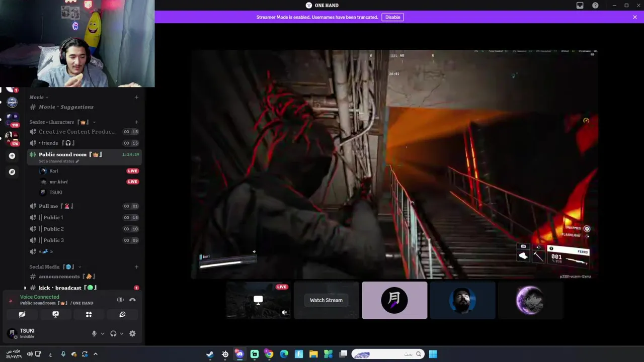Open Discord inbox icon in title bar
This screenshot has height=362, width=644.
coord(580,6)
